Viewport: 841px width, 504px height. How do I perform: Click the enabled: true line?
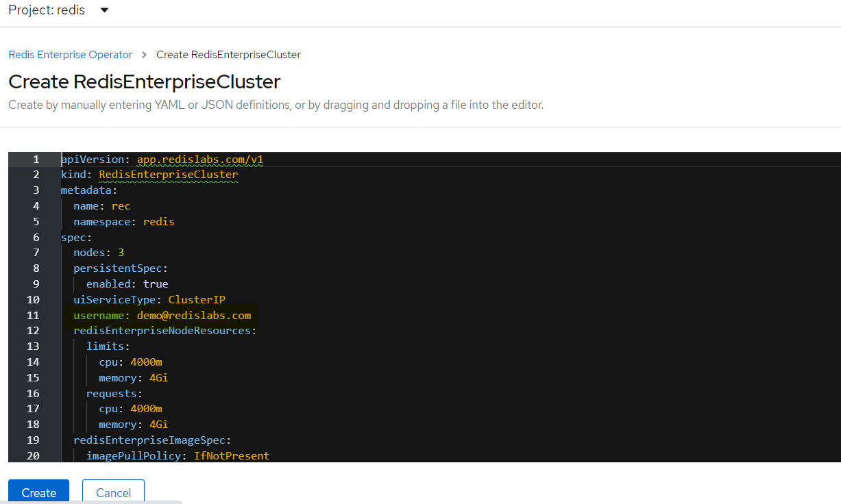127,283
